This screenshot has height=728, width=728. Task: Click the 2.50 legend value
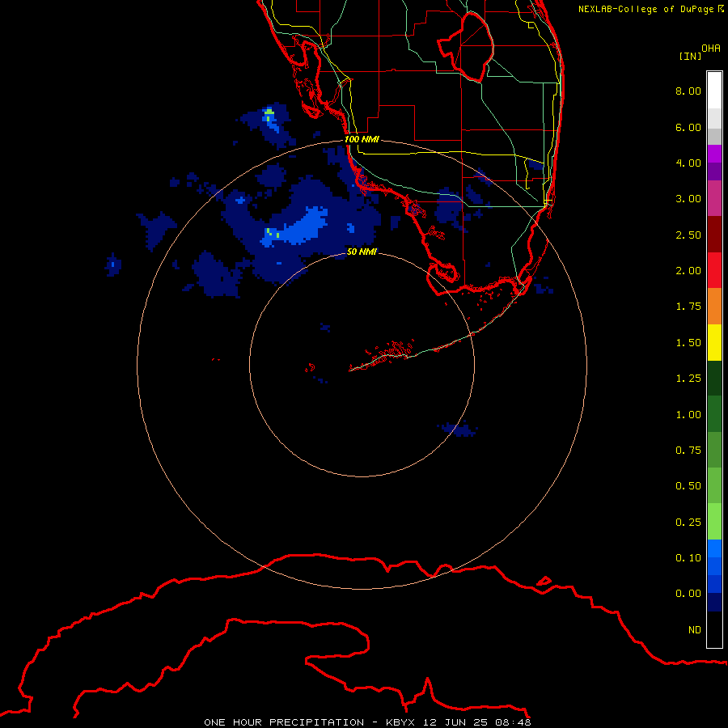click(688, 235)
